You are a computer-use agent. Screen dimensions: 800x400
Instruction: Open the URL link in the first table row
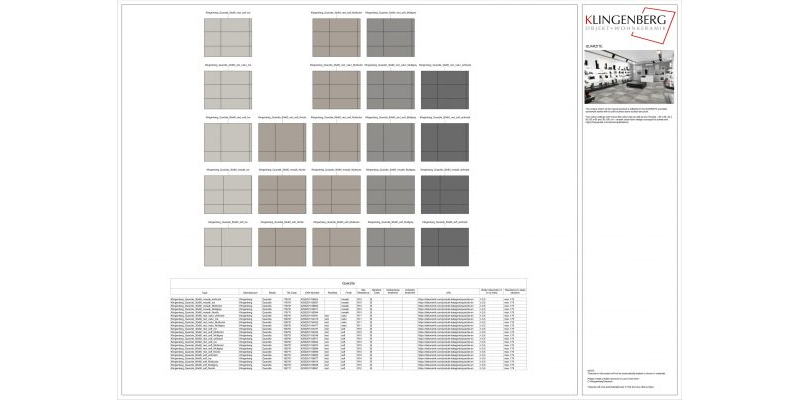447,298
